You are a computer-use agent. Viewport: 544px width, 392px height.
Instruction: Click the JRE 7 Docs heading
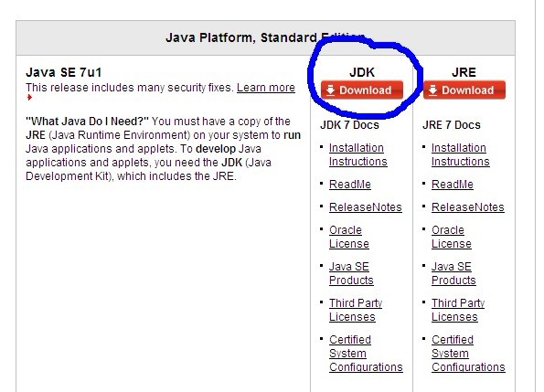(452, 125)
